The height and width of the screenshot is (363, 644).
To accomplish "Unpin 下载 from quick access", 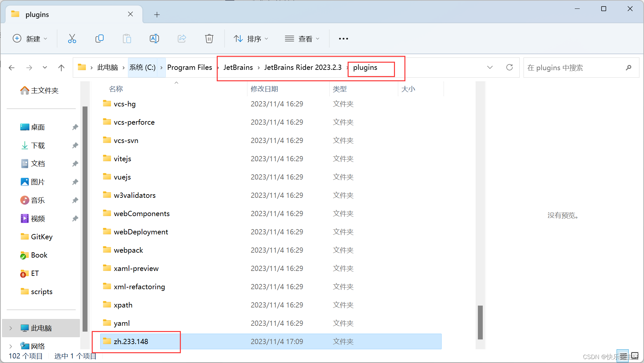I will coord(75,145).
